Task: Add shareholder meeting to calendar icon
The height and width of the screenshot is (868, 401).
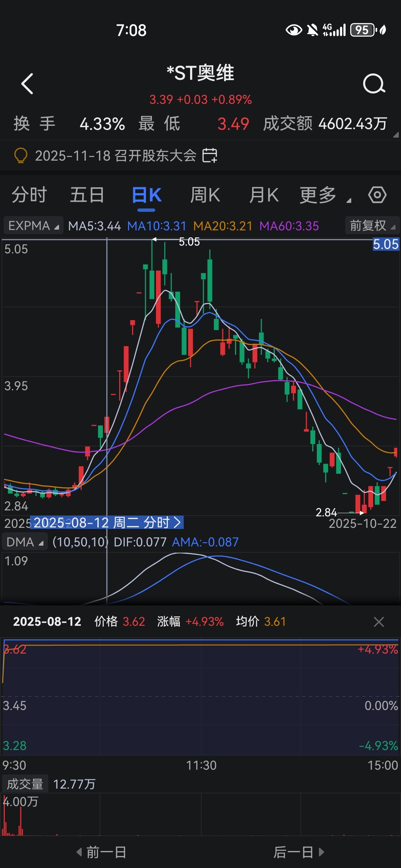Action: 210,155
